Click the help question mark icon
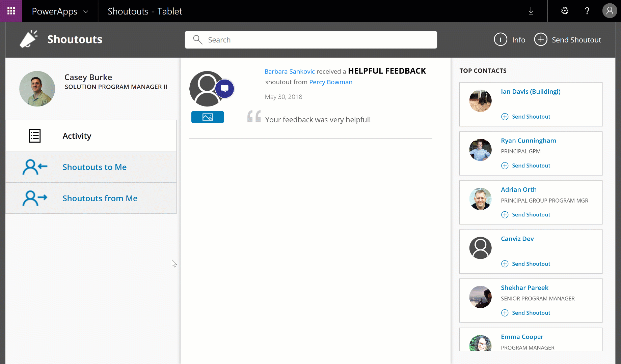621x364 pixels. tap(587, 11)
